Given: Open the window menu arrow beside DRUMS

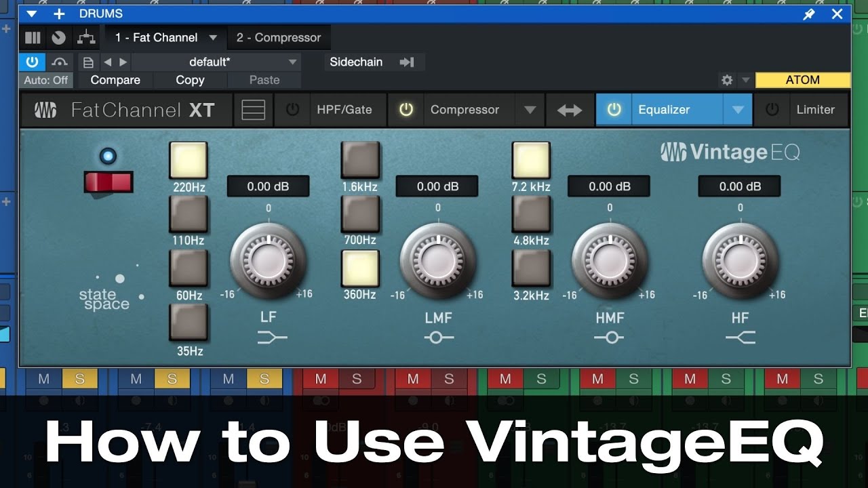Looking at the screenshot, I should pos(31,14).
